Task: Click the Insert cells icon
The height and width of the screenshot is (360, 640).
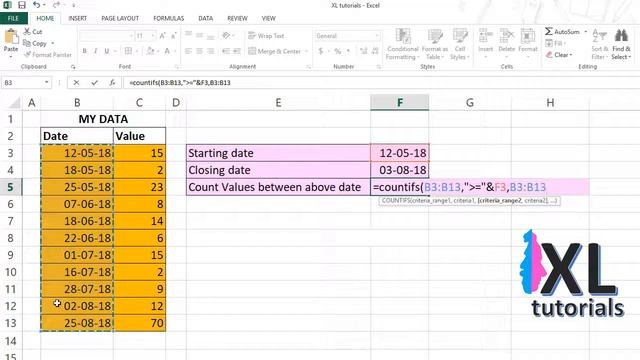Action: point(486,36)
